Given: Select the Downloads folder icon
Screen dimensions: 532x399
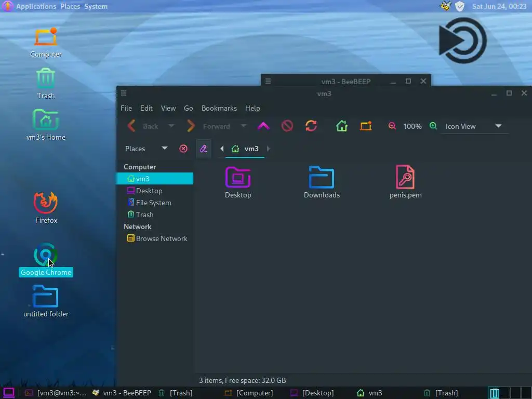Looking at the screenshot, I should (x=321, y=177).
